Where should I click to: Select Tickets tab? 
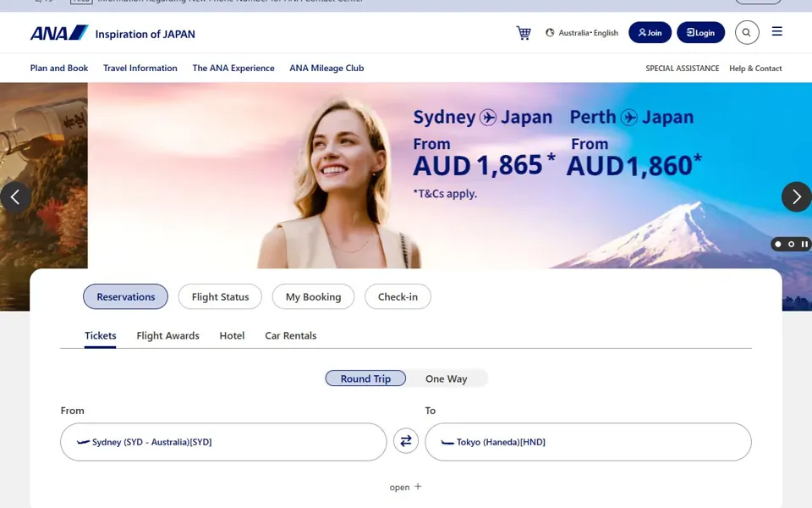click(101, 335)
